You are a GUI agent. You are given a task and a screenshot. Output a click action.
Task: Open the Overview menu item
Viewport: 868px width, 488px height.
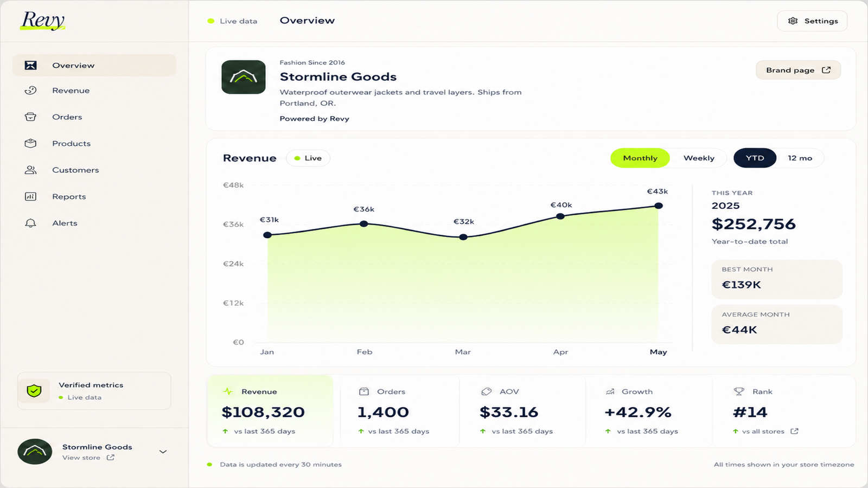94,66
